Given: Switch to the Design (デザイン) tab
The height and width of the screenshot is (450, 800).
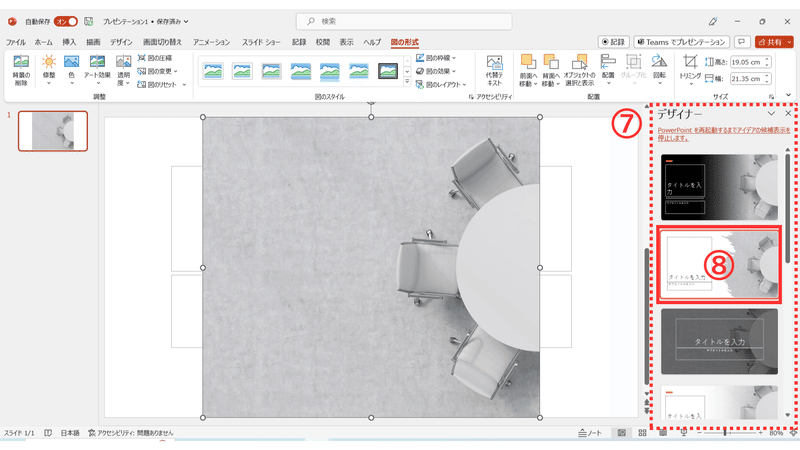Looking at the screenshot, I should coord(121,42).
